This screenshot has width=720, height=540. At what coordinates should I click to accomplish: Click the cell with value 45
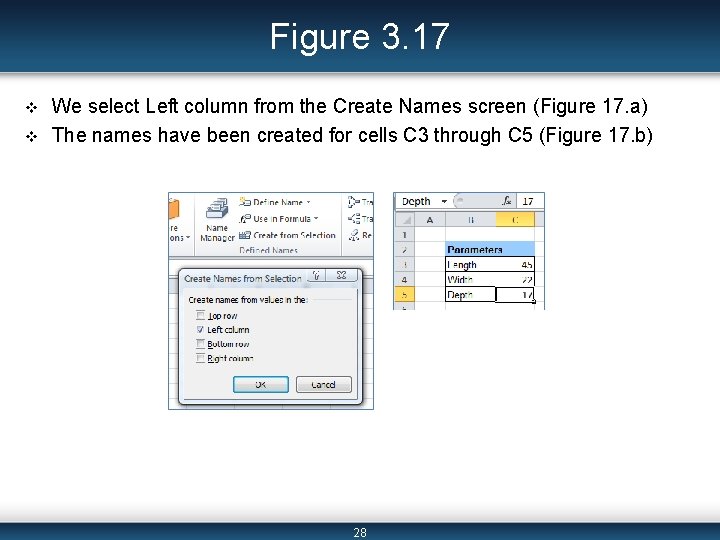[x=515, y=264]
